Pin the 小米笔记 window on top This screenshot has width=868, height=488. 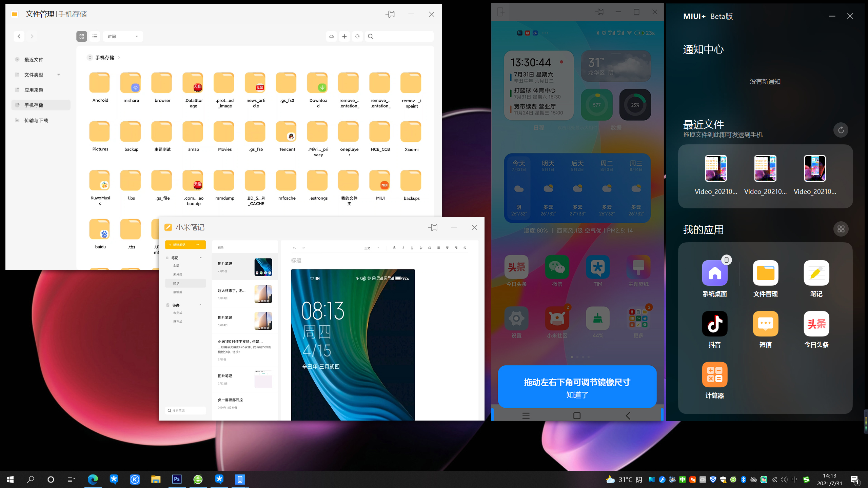click(433, 227)
